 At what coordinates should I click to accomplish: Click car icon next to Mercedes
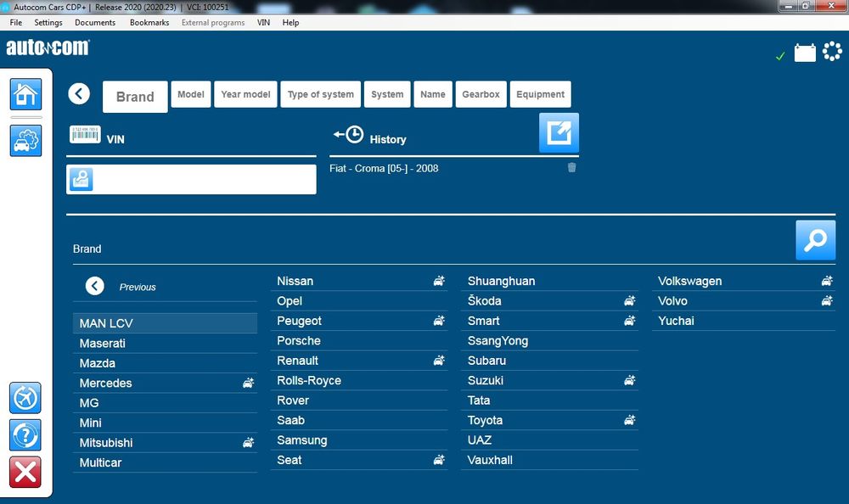point(249,383)
